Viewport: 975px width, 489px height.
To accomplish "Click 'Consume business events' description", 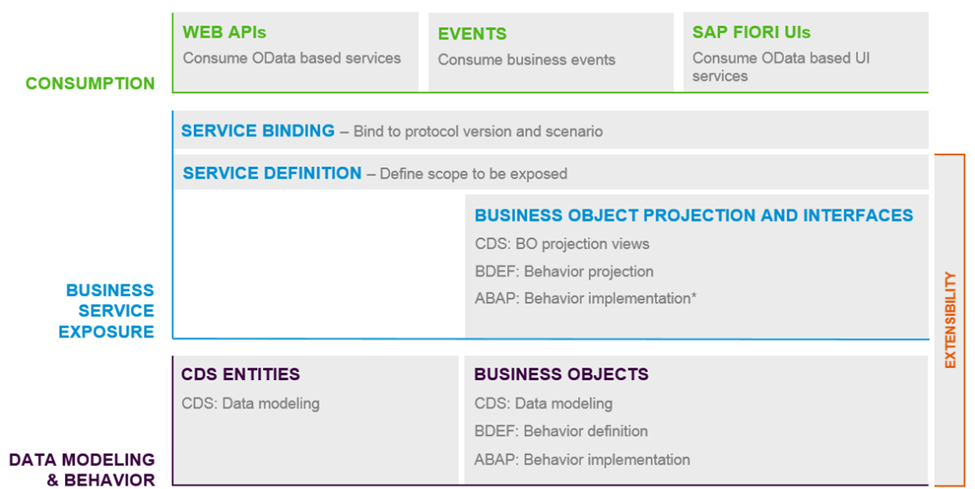I will tap(527, 59).
